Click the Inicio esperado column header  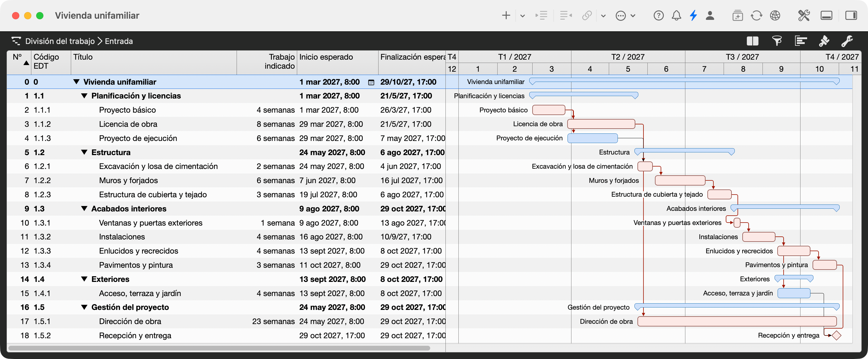pyautogui.click(x=338, y=62)
